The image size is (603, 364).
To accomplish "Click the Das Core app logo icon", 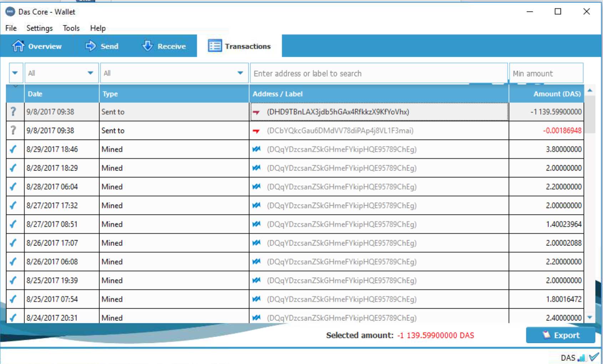I will tap(10, 11).
